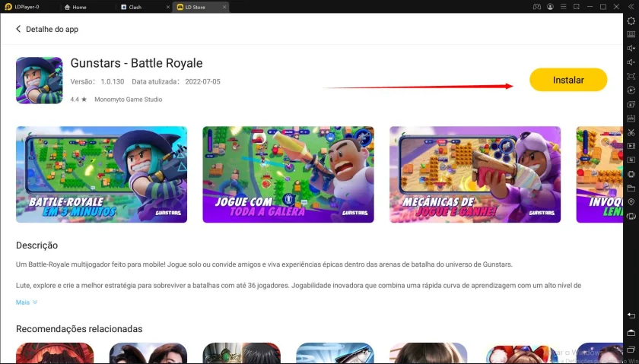Click Android recent apps button in sidebar
Screen dimensions: 639x364
point(631,350)
